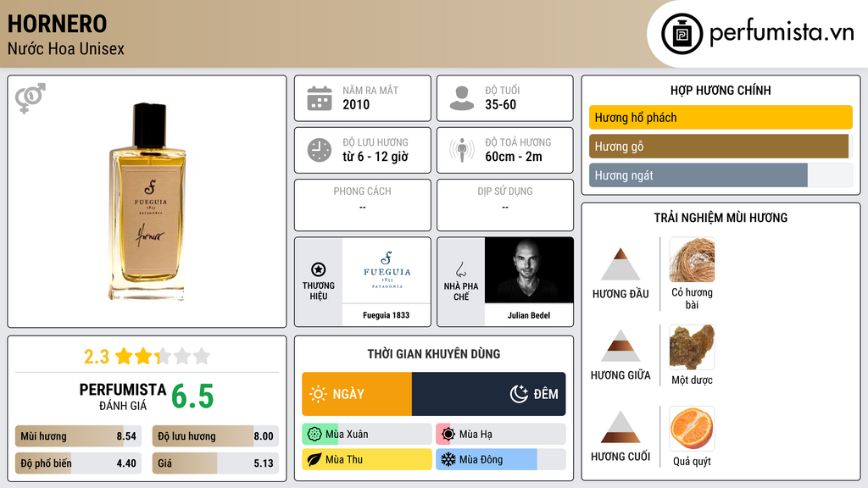Click the person icon beside Độ tuổi
Screen dimensions: 868x488
click(462, 98)
